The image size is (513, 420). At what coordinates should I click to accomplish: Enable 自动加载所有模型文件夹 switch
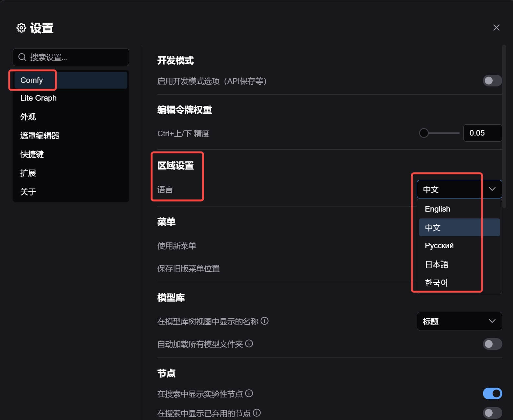492,344
